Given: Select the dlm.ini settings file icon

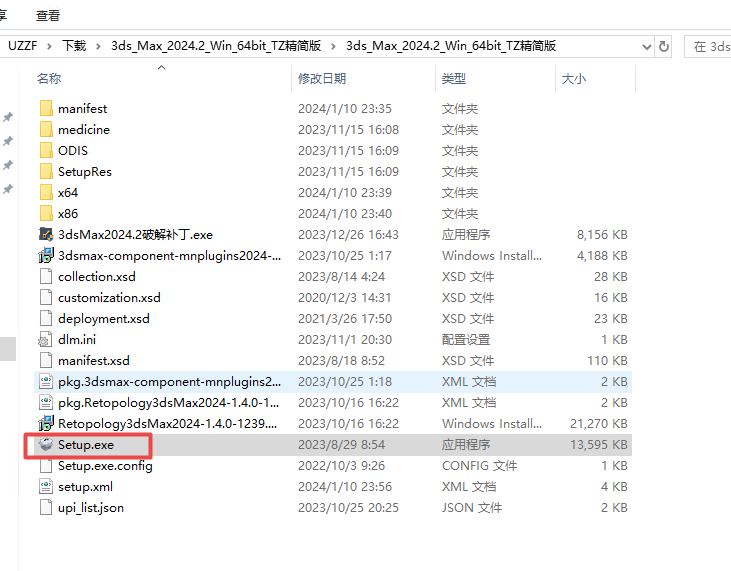Looking at the screenshot, I should pos(45,339).
